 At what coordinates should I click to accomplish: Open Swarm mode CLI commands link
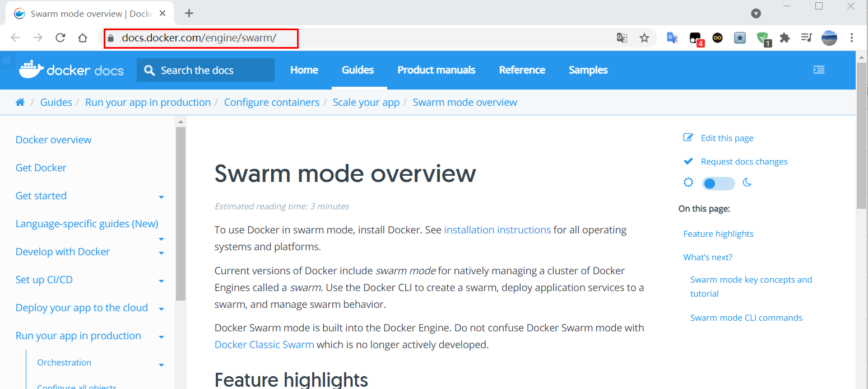(746, 317)
